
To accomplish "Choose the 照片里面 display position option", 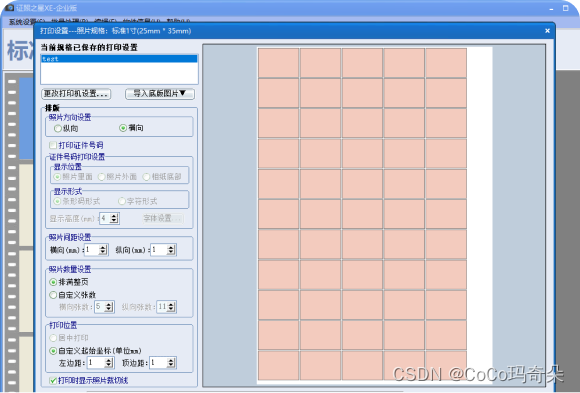I will [57, 177].
